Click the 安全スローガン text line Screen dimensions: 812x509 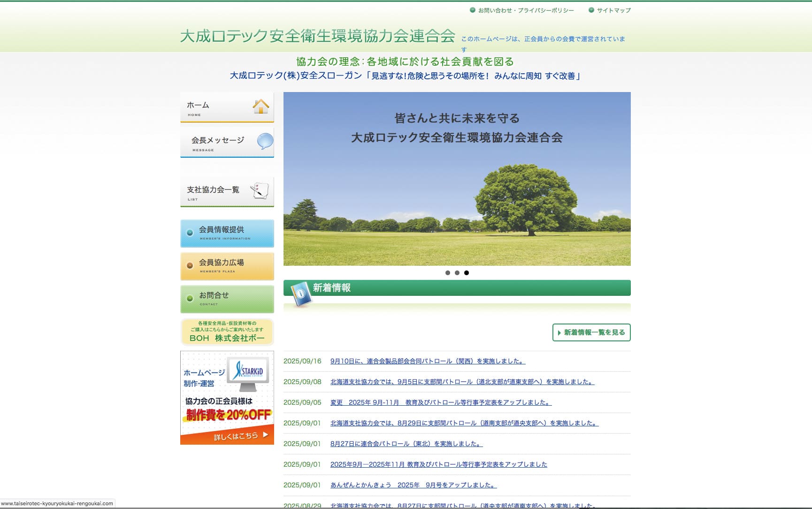click(x=406, y=76)
